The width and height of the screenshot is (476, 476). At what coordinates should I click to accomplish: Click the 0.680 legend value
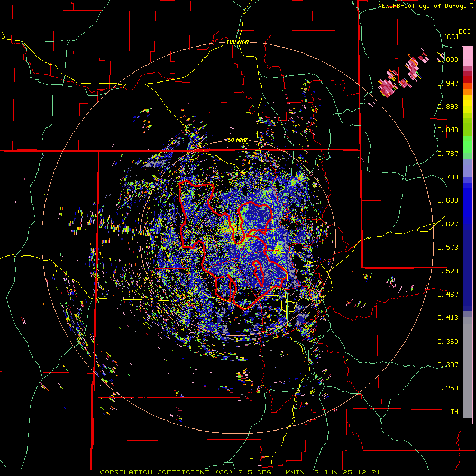click(x=448, y=200)
